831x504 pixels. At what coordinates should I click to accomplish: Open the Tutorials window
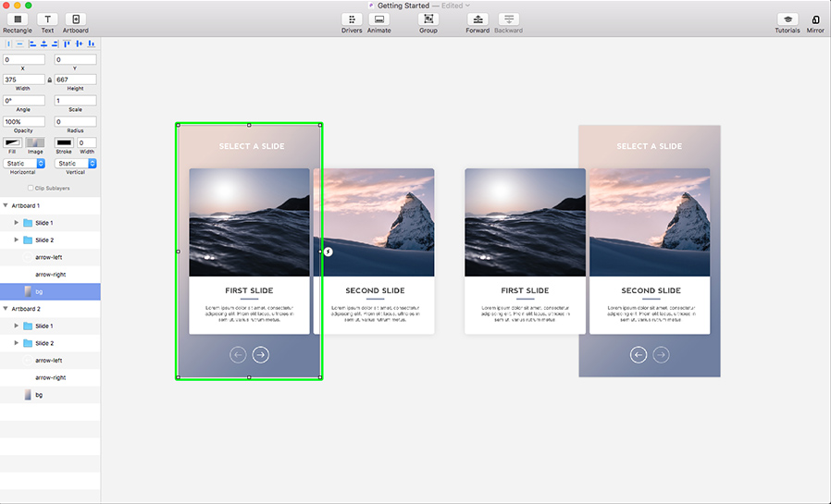pos(788,19)
